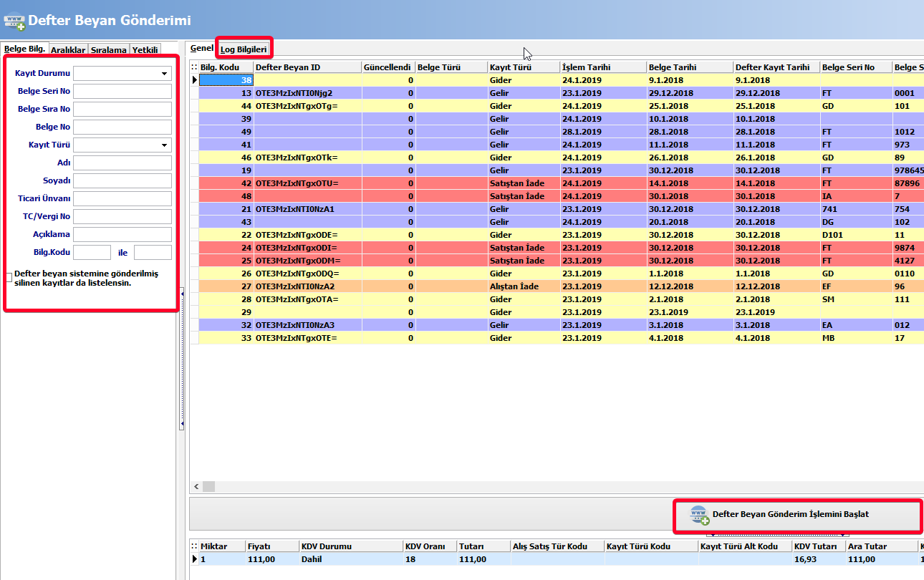The width and height of the screenshot is (924, 580).
Task: Click the Belge No input field
Action: tap(122, 127)
